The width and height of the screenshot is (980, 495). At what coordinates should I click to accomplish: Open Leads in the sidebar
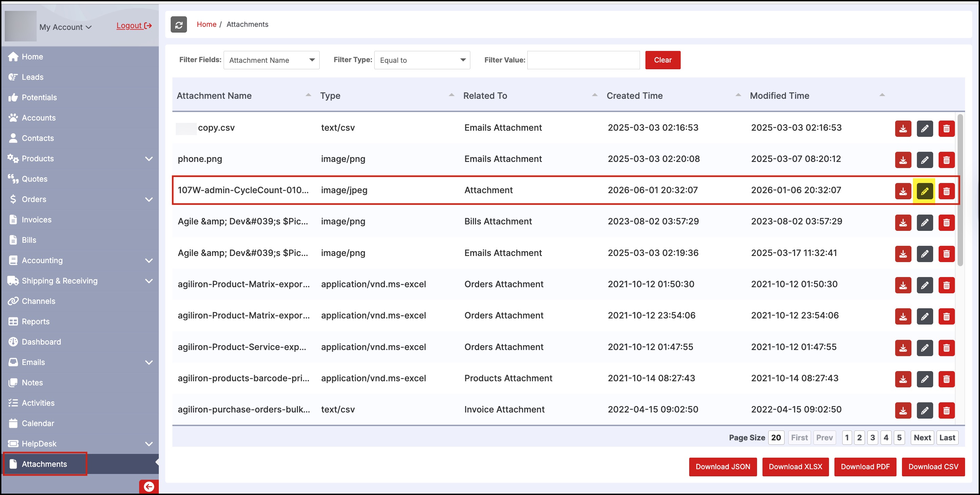click(32, 77)
